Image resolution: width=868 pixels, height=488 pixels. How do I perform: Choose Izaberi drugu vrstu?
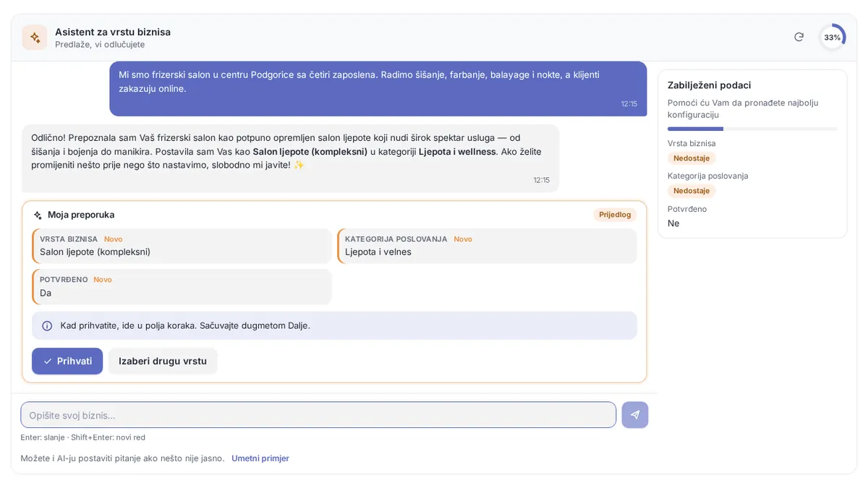(x=163, y=361)
